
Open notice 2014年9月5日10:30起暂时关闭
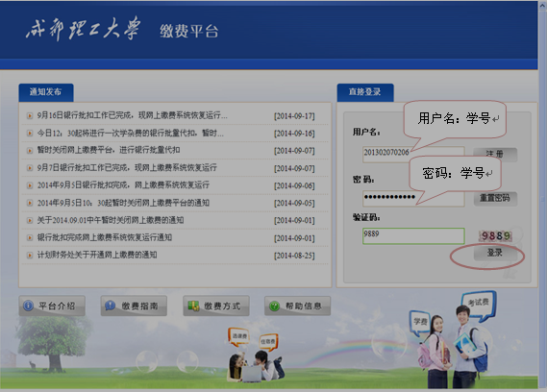(x=123, y=203)
